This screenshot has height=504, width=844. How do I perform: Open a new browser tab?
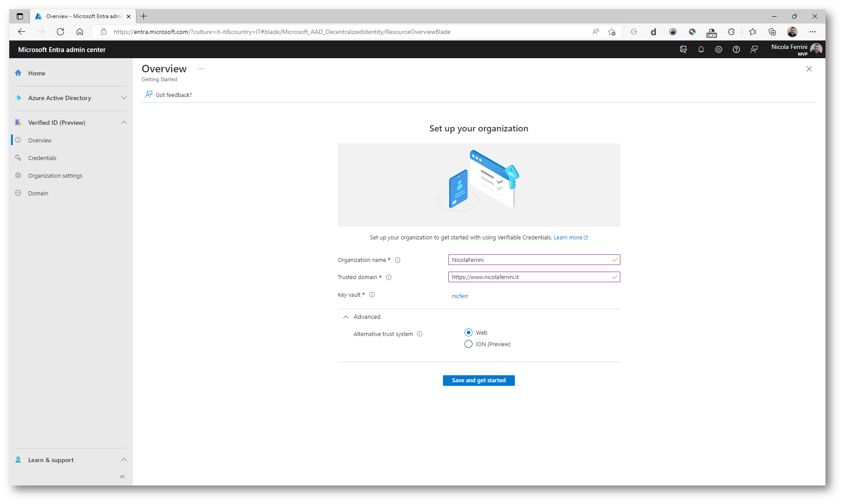[x=144, y=16]
